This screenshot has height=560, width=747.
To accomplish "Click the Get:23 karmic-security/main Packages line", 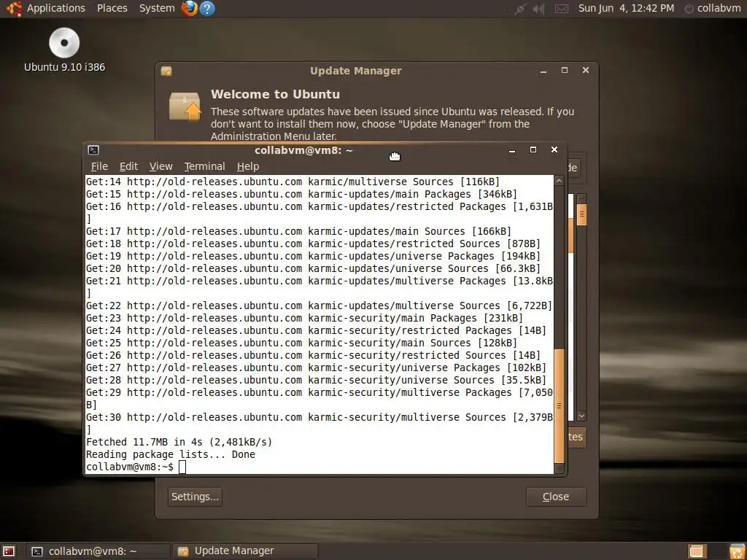I will coord(304,318).
